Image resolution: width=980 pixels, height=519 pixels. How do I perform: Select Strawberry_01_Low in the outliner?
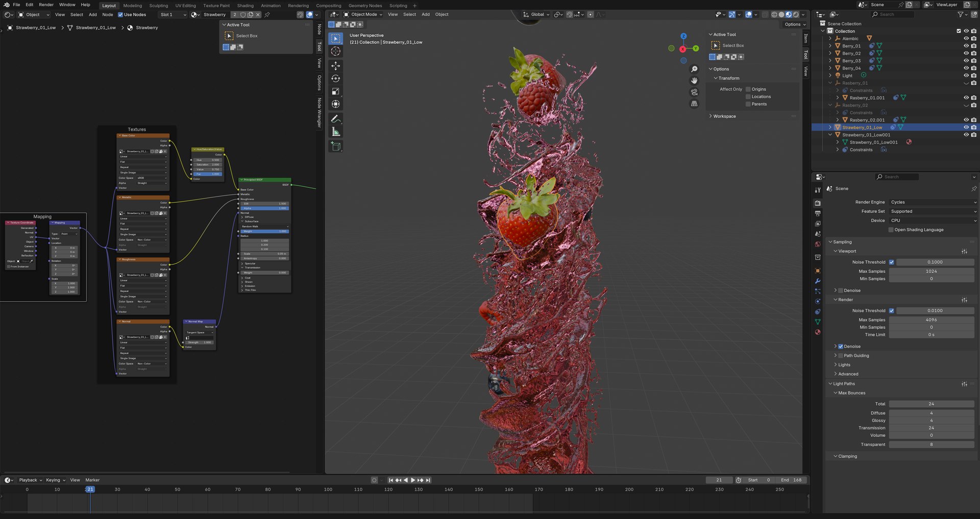pos(862,128)
